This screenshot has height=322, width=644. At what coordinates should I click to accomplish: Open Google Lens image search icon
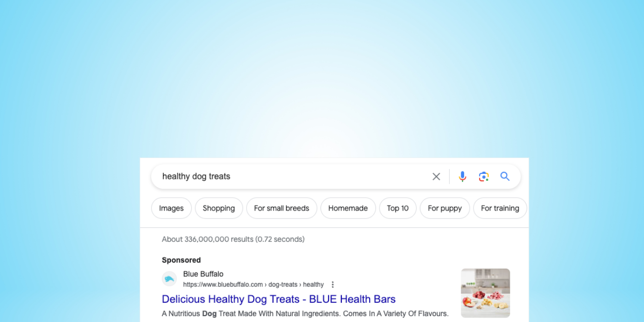pyautogui.click(x=484, y=176)
